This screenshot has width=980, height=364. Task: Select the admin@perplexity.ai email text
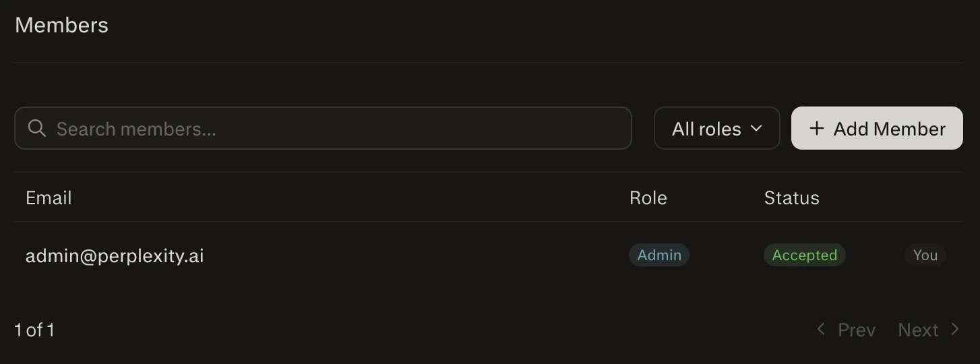pyautogui.click(x=115, y=256)
